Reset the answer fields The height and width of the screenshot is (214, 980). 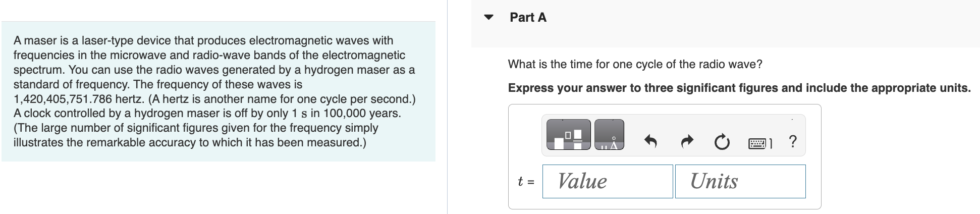(722, 143)
